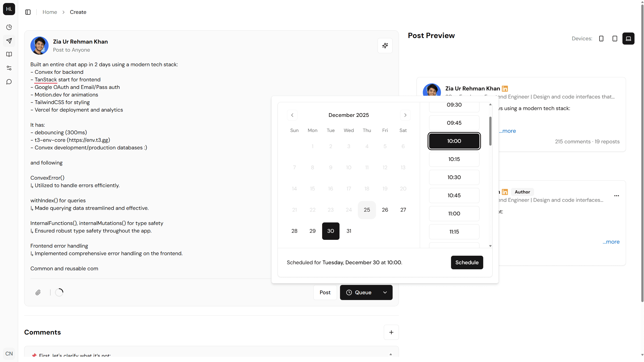Viewport: 644px width, 362px height.
Task: Select the create post paper-plane sidebar icon
Action: tap(9, 41)
